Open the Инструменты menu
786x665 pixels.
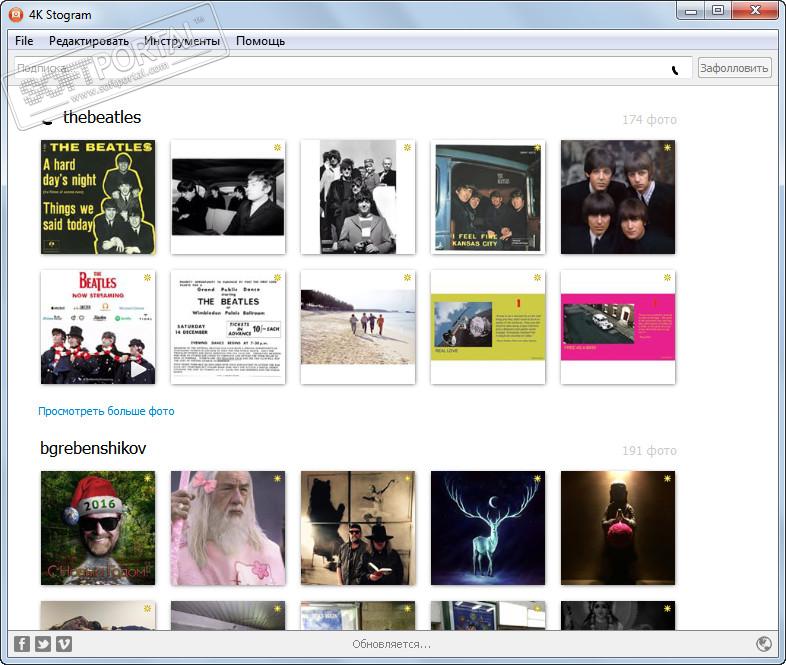click(x=182, y=41)
